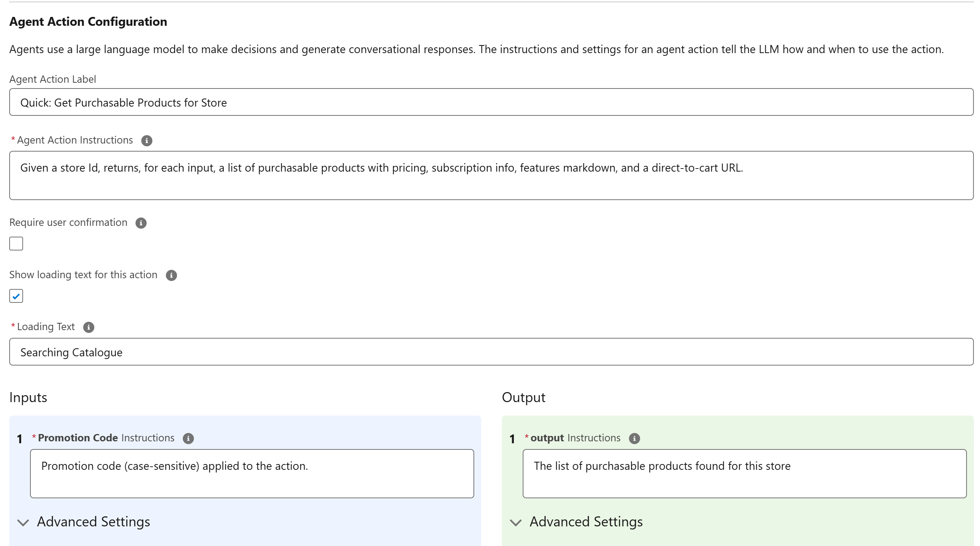This screenshot has width=980, height=546.
Task: Edit the Promotion Code Instructions text box
Action: [x=252, y=474]
